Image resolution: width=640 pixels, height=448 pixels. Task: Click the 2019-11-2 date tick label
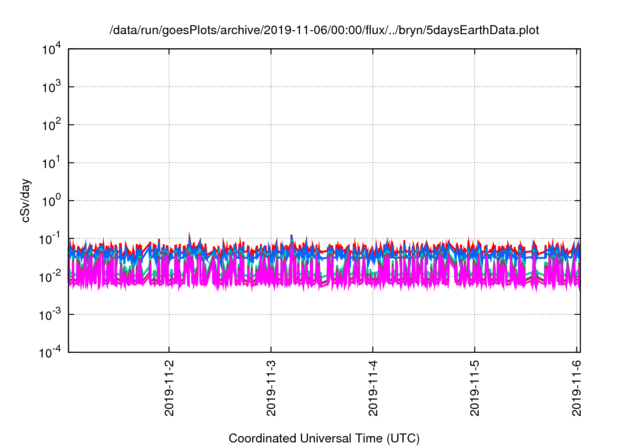pyautogui.click(x=169, y=388)
